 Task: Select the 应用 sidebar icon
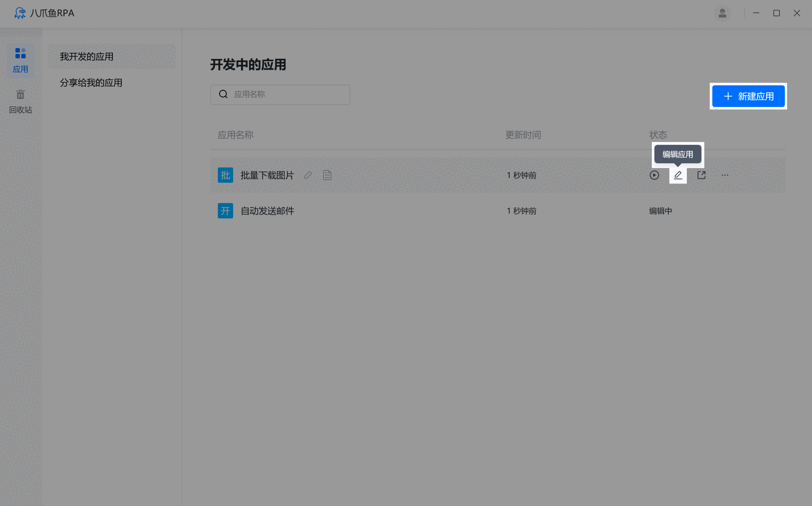pos(20,60)
